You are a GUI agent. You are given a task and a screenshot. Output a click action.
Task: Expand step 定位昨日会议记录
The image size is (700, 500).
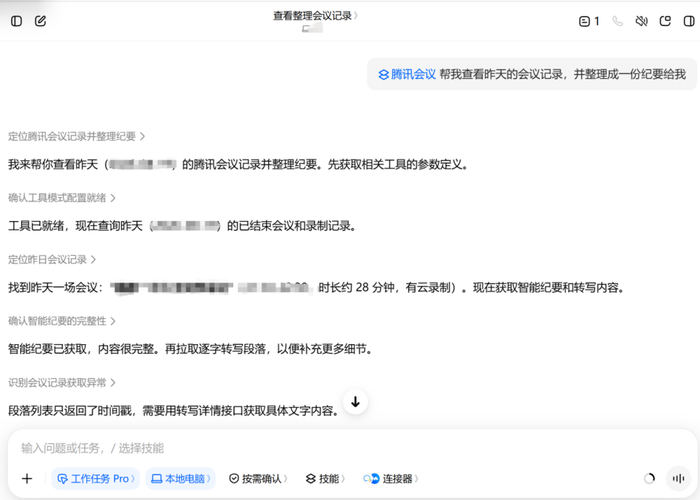click(52, 259)
